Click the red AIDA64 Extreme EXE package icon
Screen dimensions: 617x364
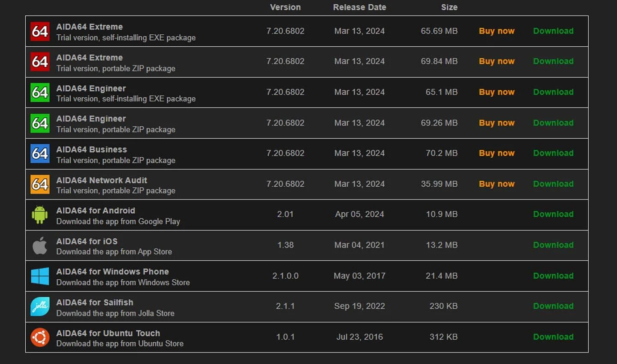pos(40,31)
